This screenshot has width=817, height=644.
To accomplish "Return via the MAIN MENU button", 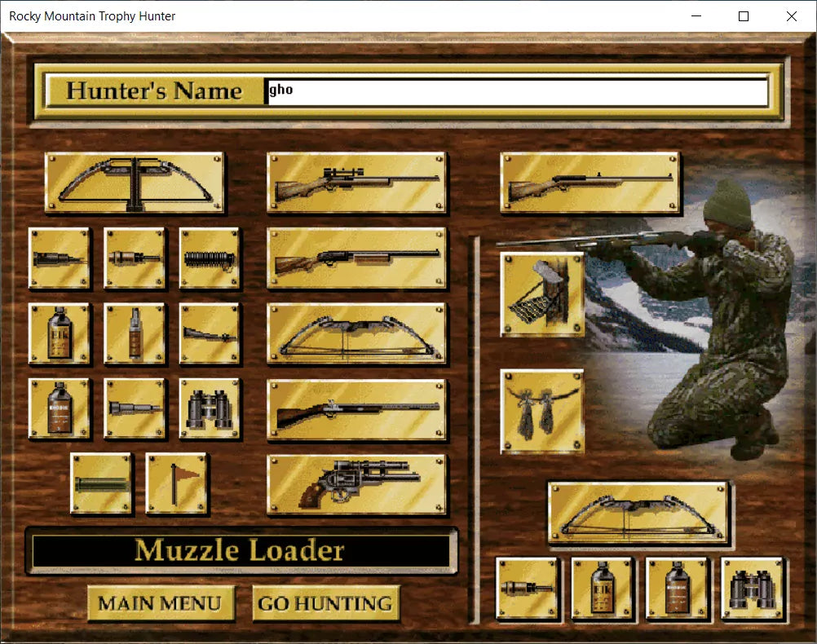I will tap(161, 603).
